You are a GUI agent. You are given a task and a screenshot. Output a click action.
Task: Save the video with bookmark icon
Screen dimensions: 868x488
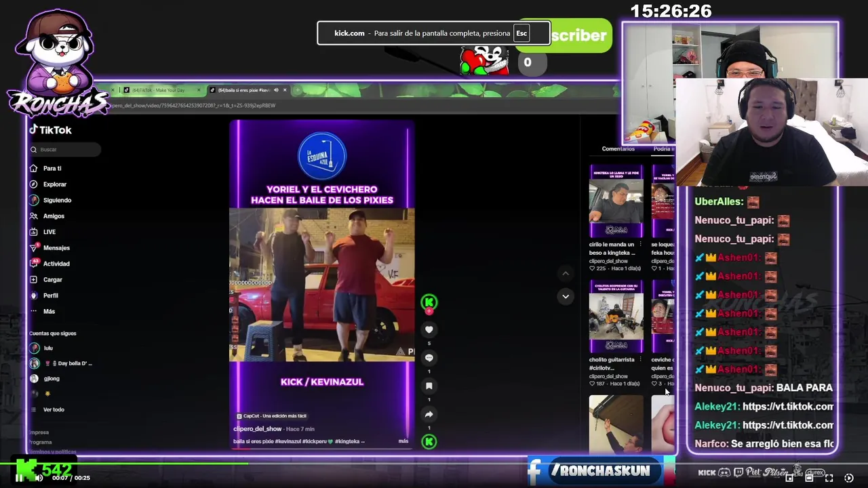pos(429,386)
